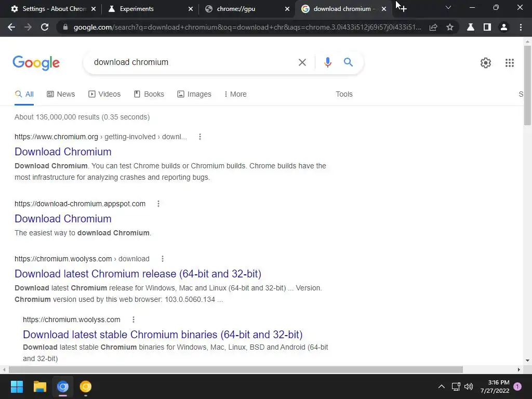Image resolution: width=532 pixels, height=399 pixels.
Task: Open options for chromium.woolyss.com download result
Action: [163, 259]
